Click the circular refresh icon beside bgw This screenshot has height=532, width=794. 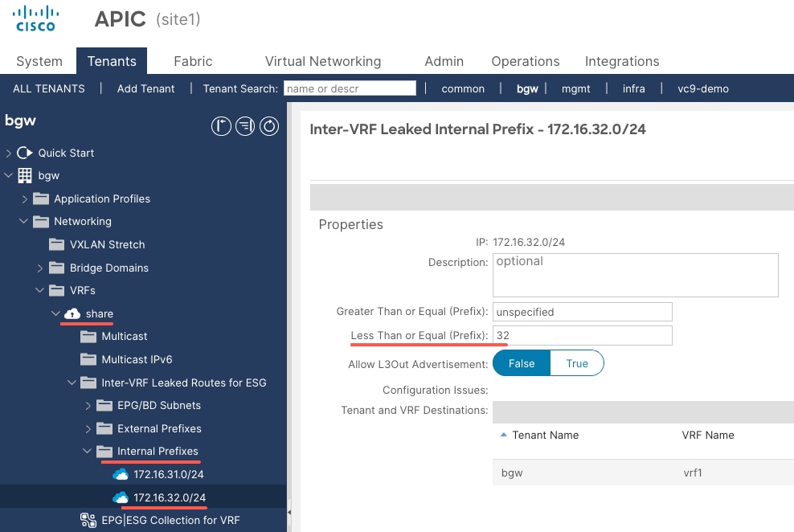(x=269, y=126)
